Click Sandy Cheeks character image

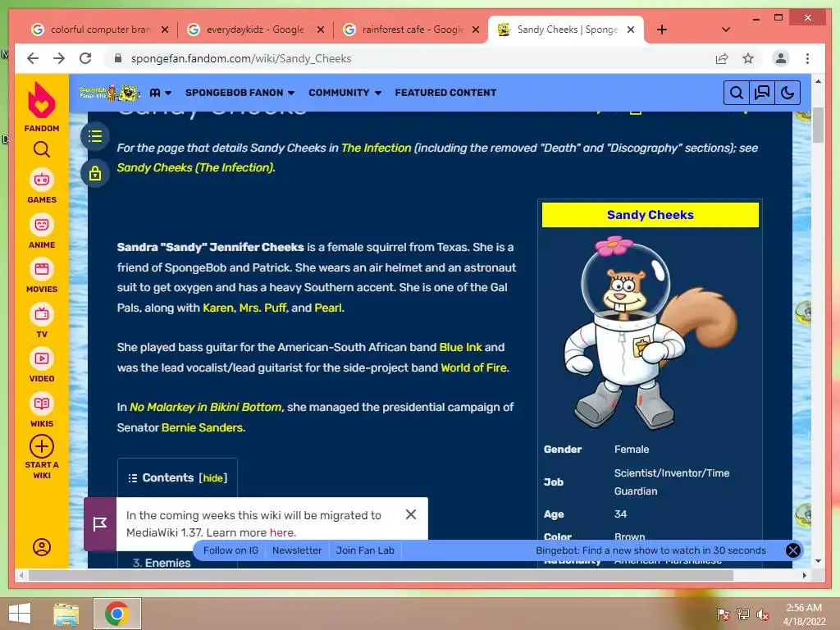(x=651, y=332)
